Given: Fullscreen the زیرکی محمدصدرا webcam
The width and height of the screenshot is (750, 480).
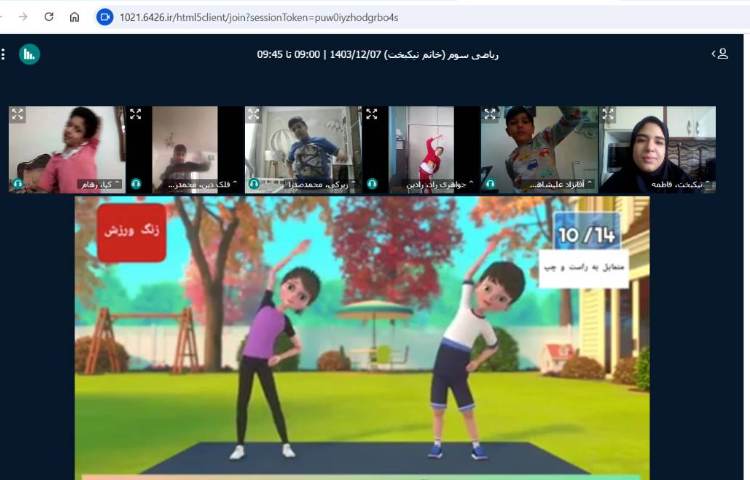Looking at the screenshot, I should point(254,114).
